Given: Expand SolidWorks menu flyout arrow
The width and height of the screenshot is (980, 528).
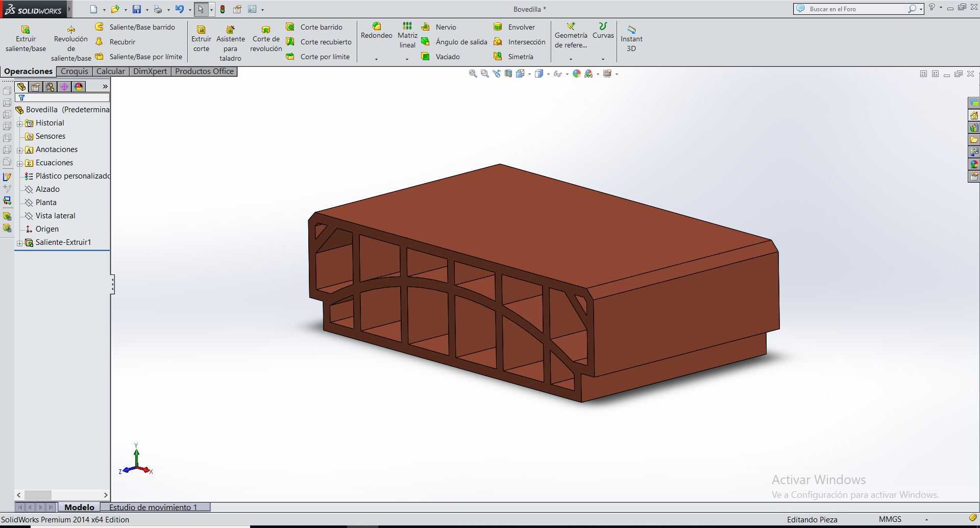Looking at the screenshot, I should [x=69, y=9].
